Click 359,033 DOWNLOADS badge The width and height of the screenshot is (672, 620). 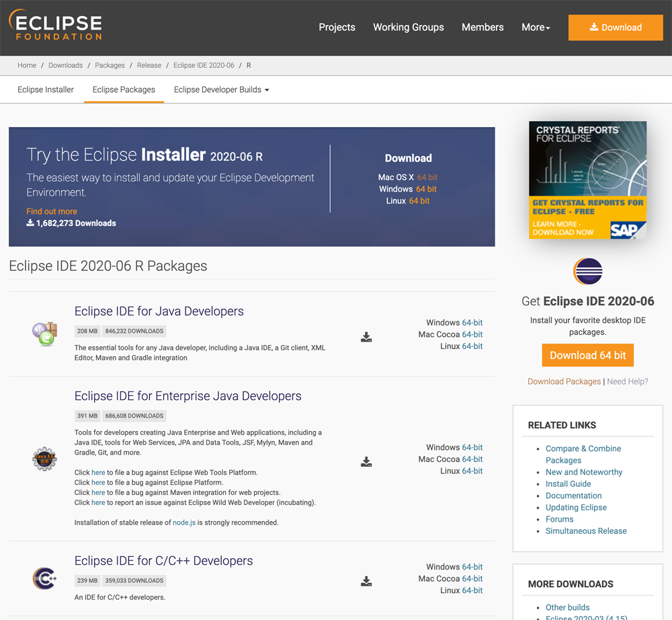(134, 580)
